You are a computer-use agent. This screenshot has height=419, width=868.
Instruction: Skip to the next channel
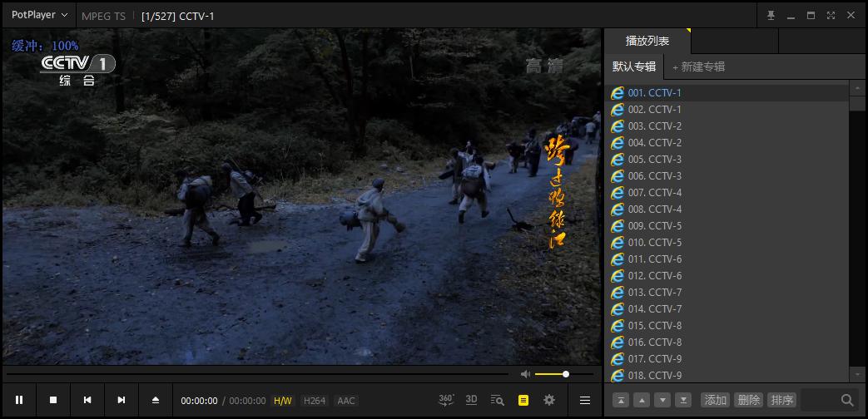(121, 400)
